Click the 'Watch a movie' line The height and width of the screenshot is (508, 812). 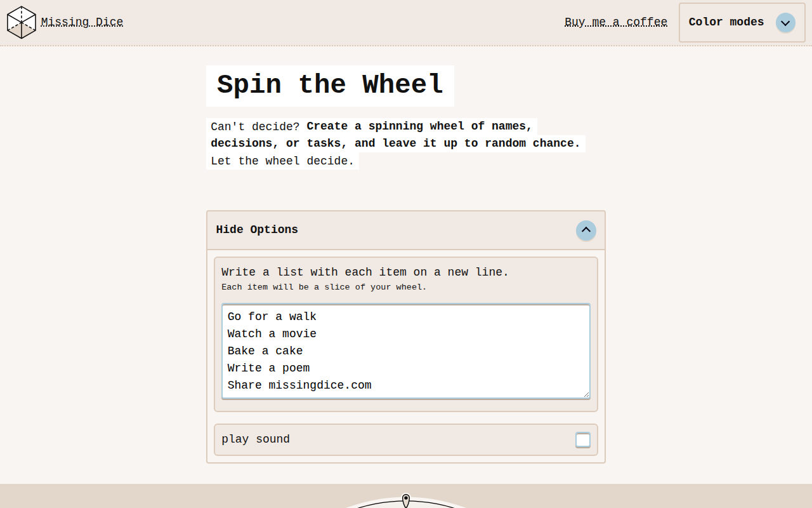272,333
